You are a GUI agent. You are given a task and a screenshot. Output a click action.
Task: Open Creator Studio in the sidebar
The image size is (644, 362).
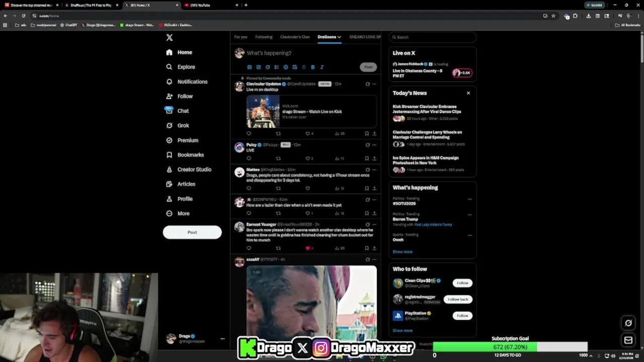click(x=189, y=169)
